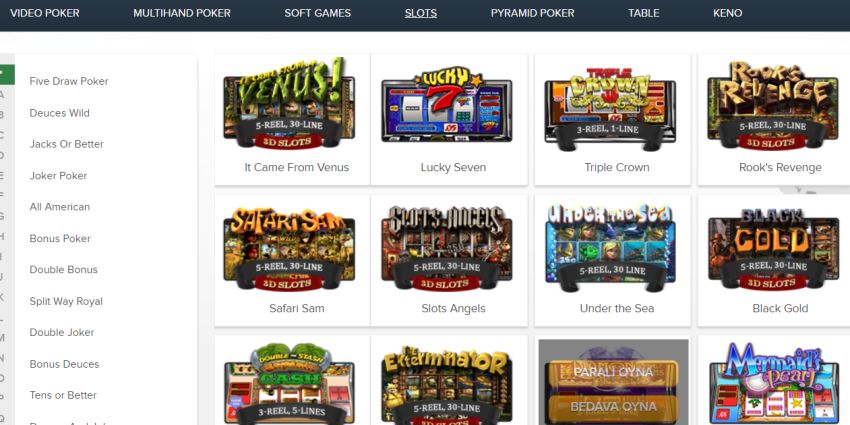
Task: Open the MULTIHAND POKER category
Action: (x=182, y=13)
